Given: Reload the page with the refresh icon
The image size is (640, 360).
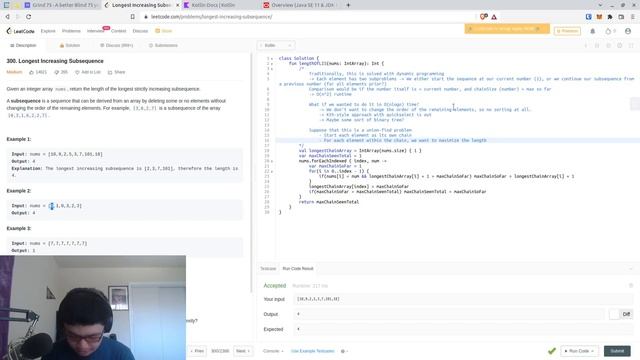Looking at the screenshot, I should click(29, 17).
